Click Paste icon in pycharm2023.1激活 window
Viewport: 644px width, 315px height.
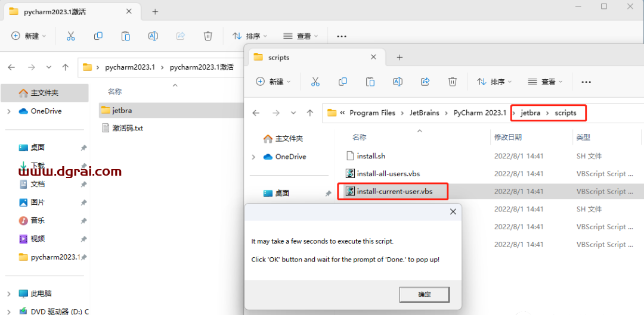[x=126, y=36]
